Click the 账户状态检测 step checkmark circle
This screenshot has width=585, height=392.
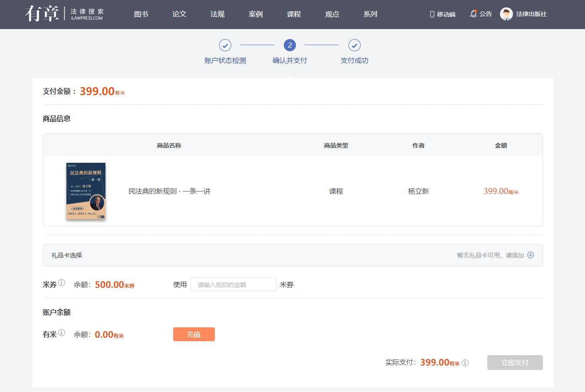[x=225, y=45]
